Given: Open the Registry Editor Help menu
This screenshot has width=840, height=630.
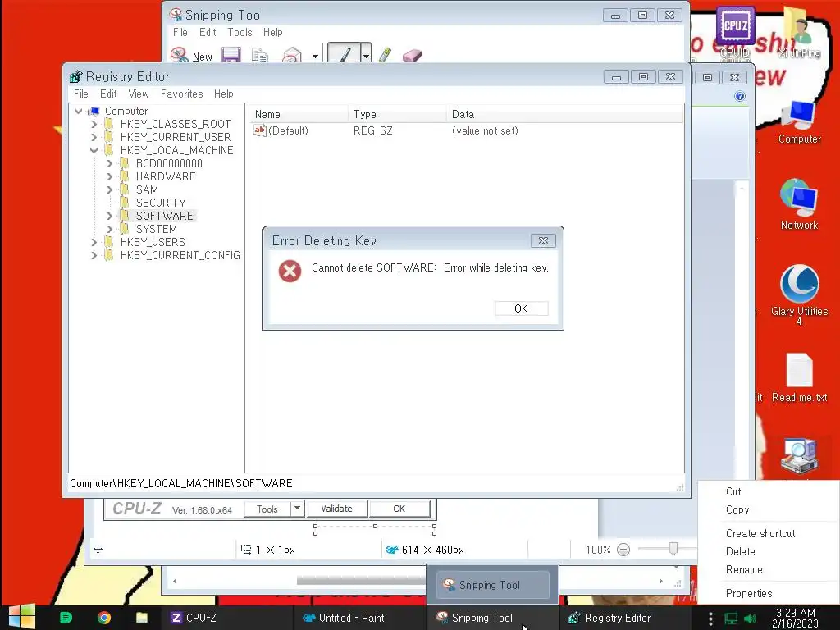Looking at the screenshot, I should tap(223, 94).
